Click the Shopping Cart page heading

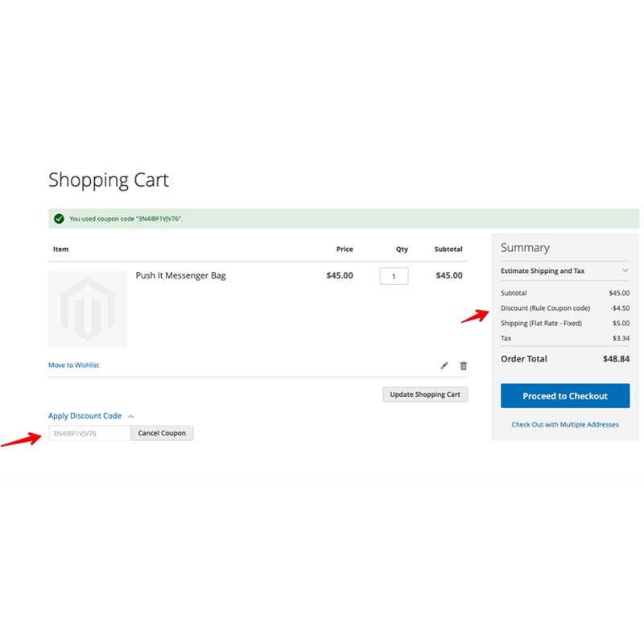coord(109,180)
